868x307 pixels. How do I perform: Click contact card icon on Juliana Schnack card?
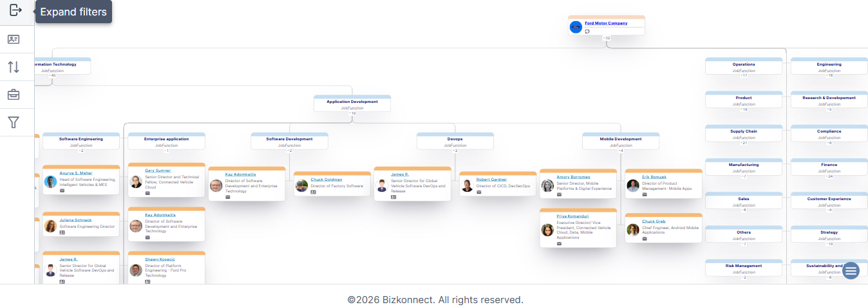tap(62, 232)
